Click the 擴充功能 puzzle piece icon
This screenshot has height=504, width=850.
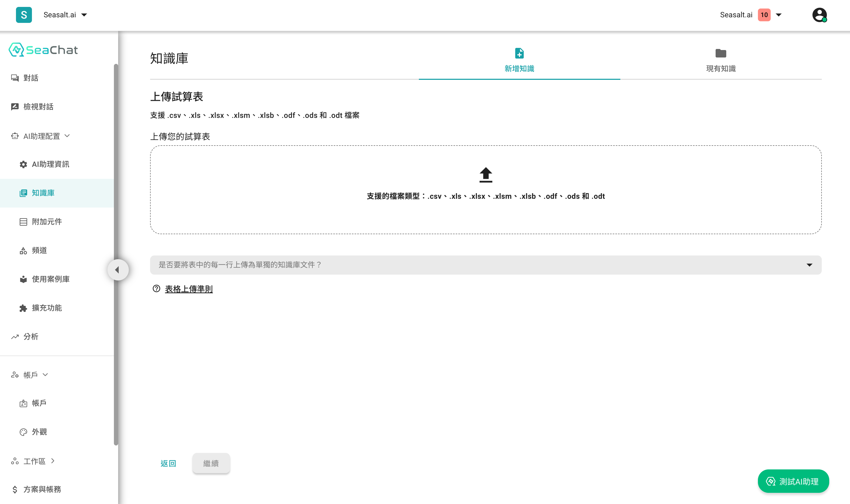coord(23,308)
